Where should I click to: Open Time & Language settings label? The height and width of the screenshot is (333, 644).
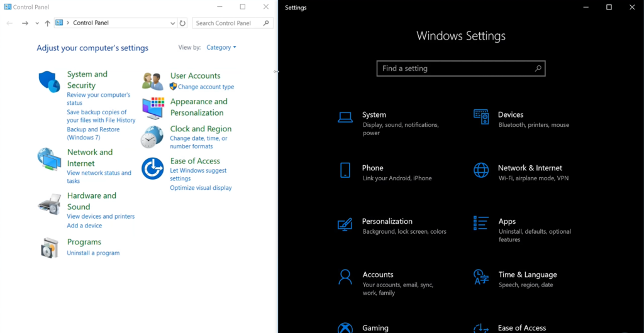528,275
